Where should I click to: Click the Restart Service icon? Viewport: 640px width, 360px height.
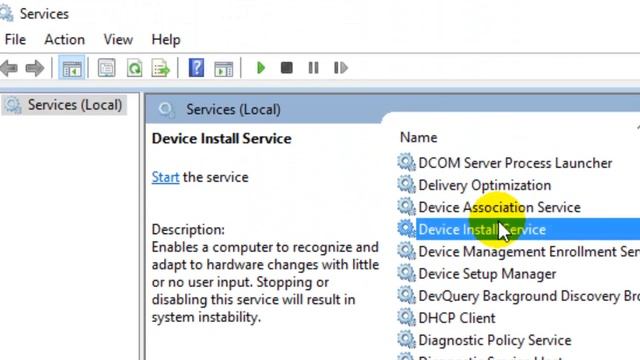pyautogui.click(x=340, y=68)
